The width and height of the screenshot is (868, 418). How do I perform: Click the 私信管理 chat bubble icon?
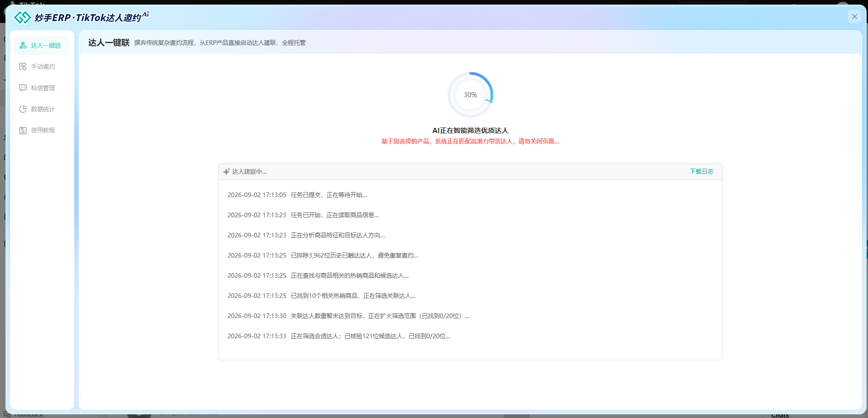tap(23, 88)
